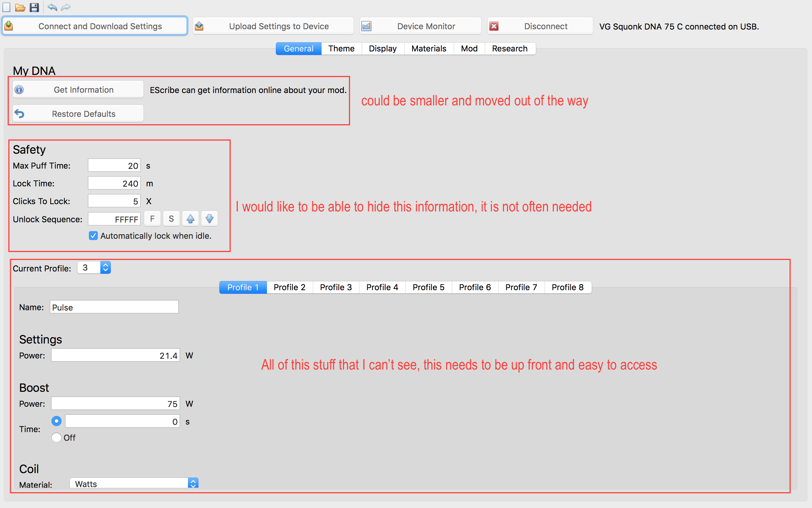The width and height of the screenshot is (812, 508).
Task: Click the Save floppy disk icon
Action: [x=34, y=7]
